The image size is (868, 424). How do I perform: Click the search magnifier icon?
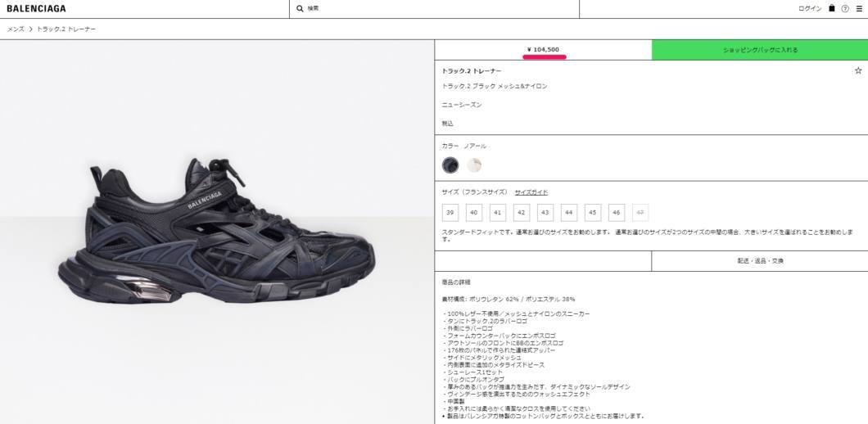pyautogui.click(x=300, y=8)
